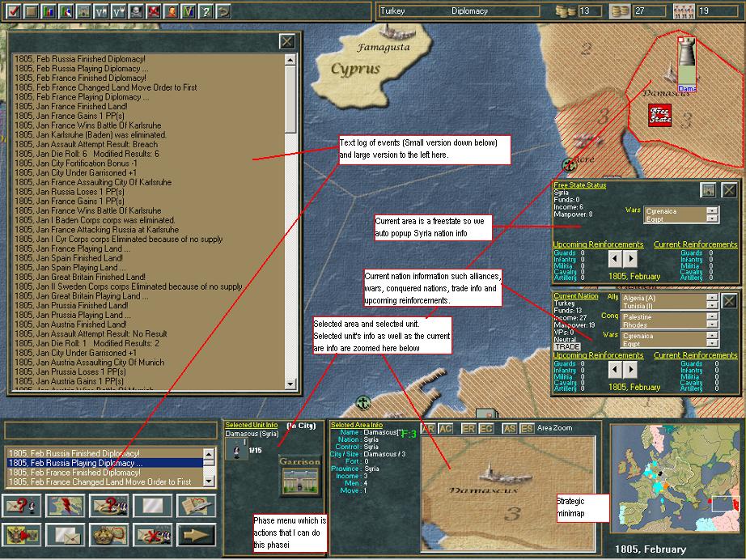Toggle the ES area zoom button
The height and width of the screenshot is (560, 746).
click(x=527, y=429)
